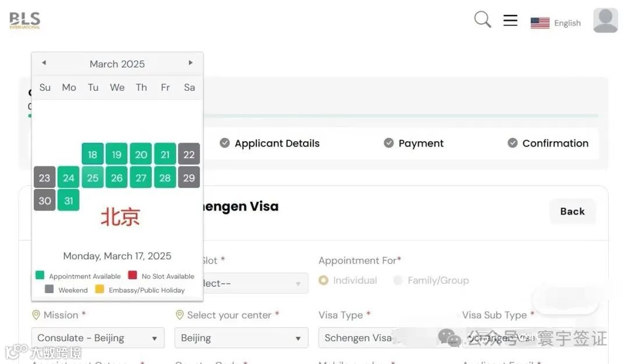
Task: Open the Visa Type Schengen Visa dropdown
Action: pyautogui.click(x=384, y=338)
